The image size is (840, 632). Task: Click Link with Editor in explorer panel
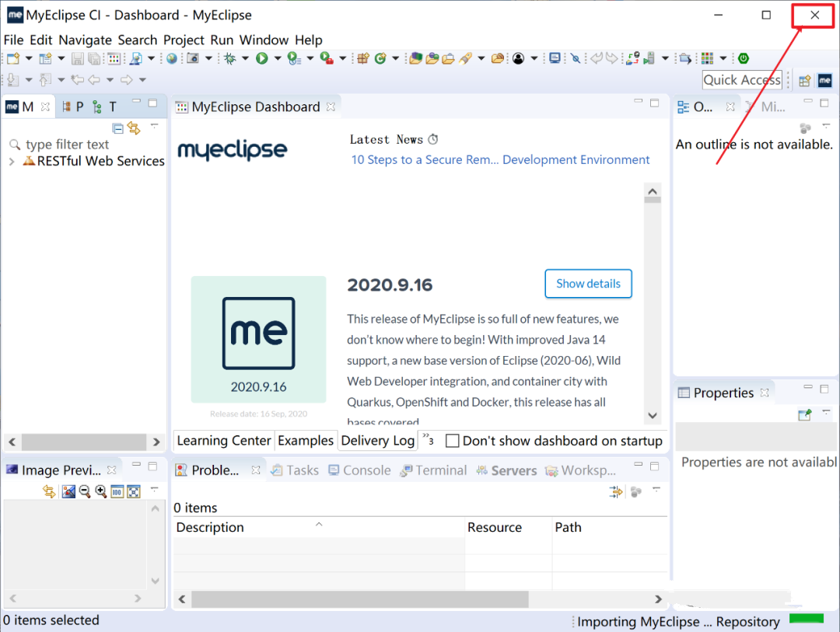tap(134, 128)
